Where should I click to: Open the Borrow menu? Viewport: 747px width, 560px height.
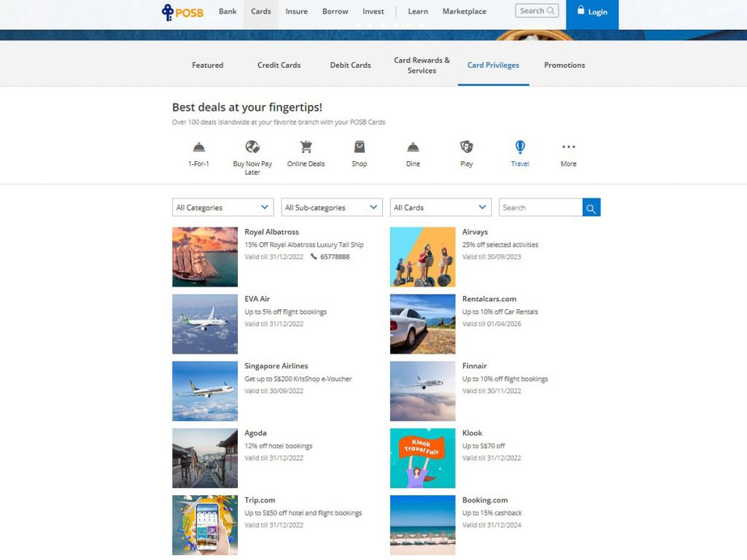335,12
